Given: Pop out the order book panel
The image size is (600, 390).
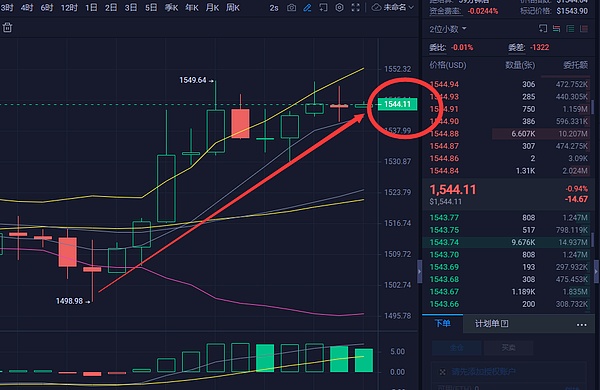Looking at the screenshot, I should (x=543, y=28).
